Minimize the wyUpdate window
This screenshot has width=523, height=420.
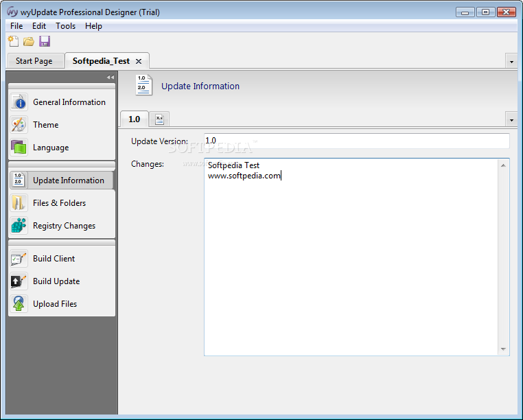(x=465, y=12)
